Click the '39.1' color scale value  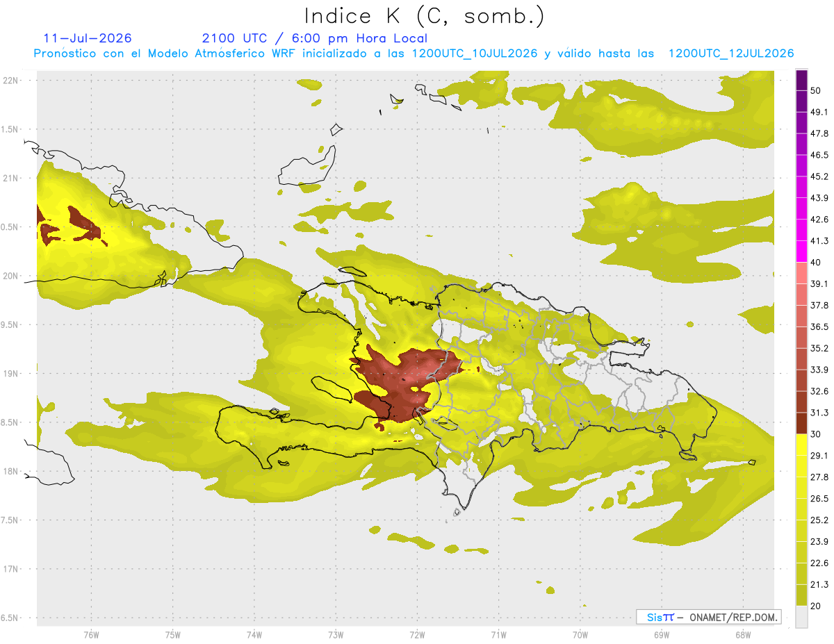click(x=819, y=283)
